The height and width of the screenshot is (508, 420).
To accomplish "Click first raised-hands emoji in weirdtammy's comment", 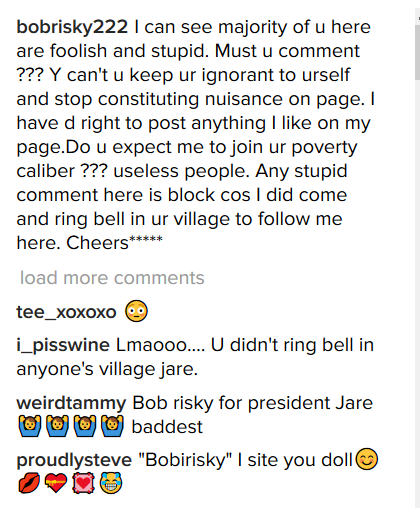I will pos(29,426).
